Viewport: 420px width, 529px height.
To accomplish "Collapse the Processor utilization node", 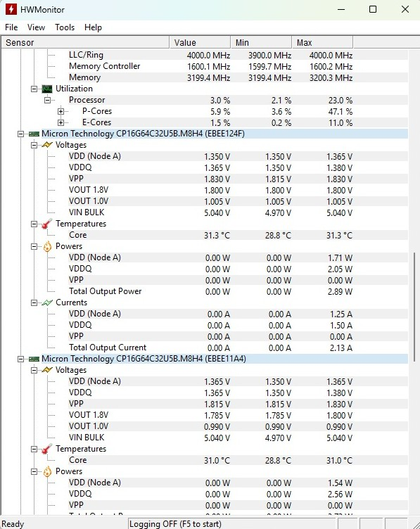I will [48, 100].
